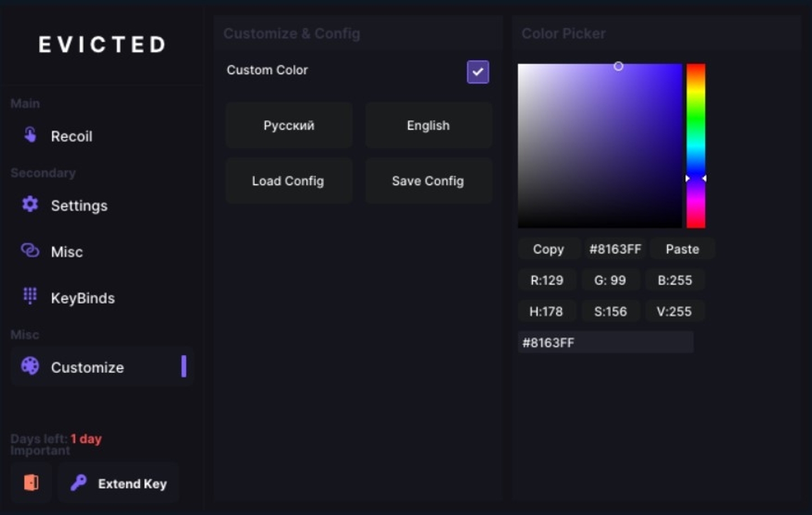812x515 pixels.
Task: Save current config
Action: [x=428, y=180]
